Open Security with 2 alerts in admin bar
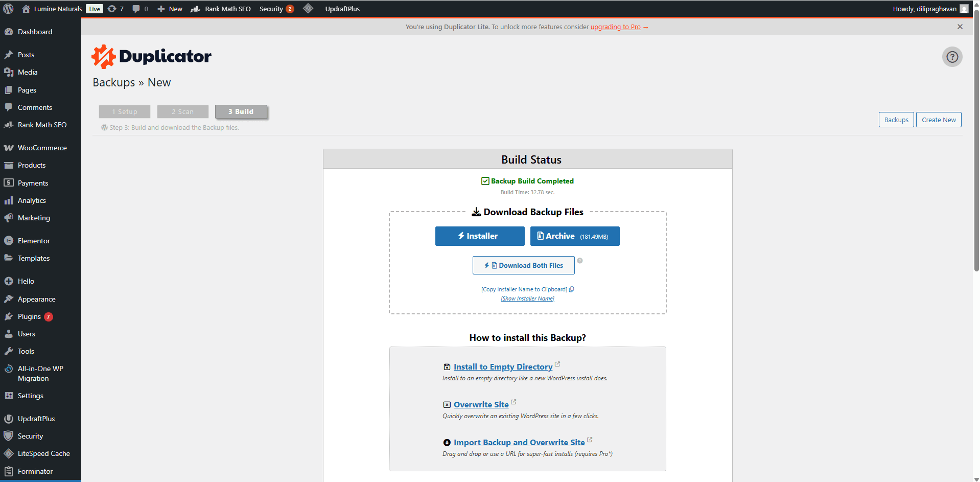 coord(276,9)
